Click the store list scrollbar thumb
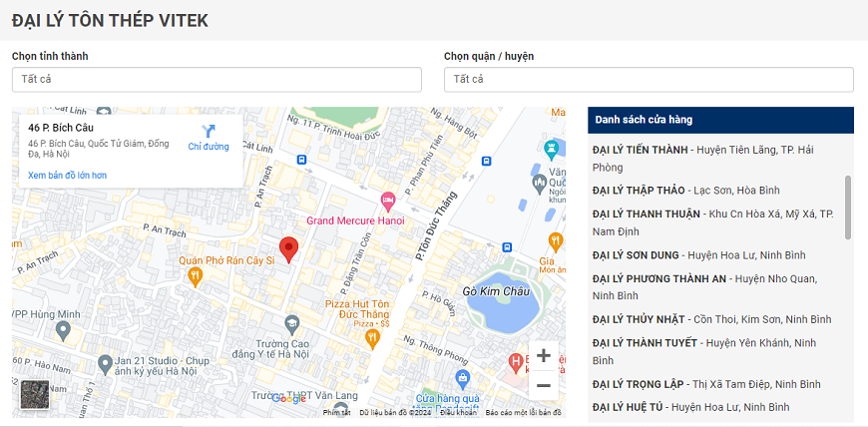Viewport: 868px width, 427px height. point(848,208)
